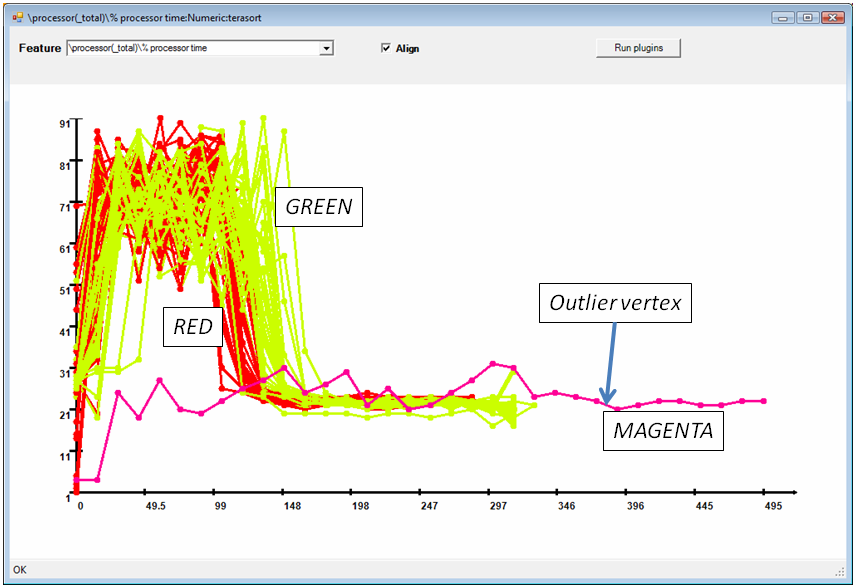Maximize the processor time window

[x=806, y=17]
